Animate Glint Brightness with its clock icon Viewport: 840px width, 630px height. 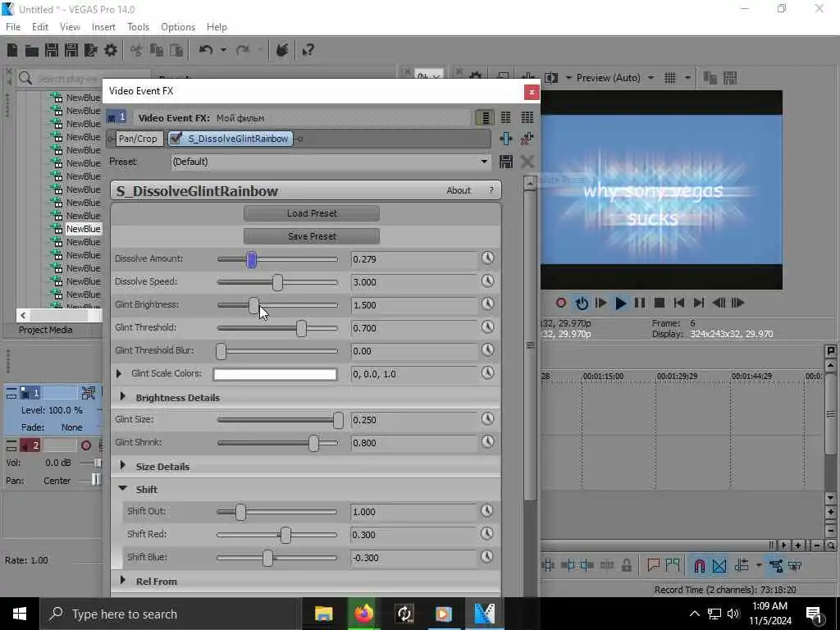pos(487,304)
